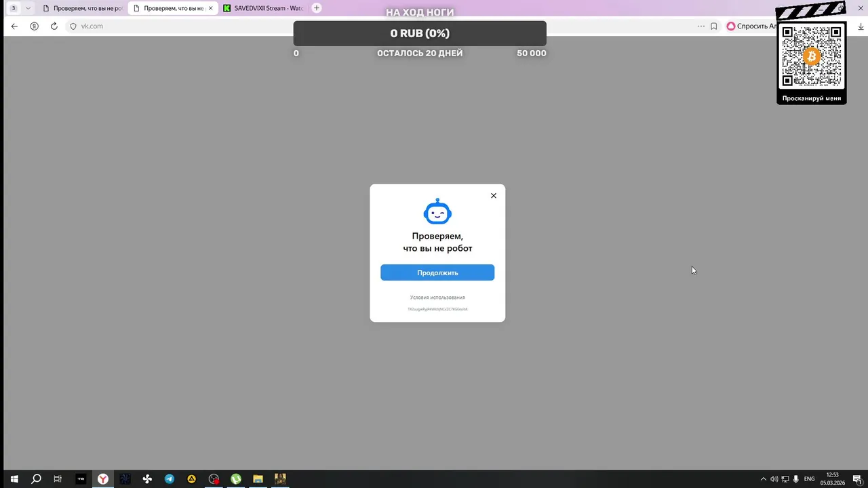The image size is (868, 488).
Task: Reload the page with the refresh icon
Action: 54,26
